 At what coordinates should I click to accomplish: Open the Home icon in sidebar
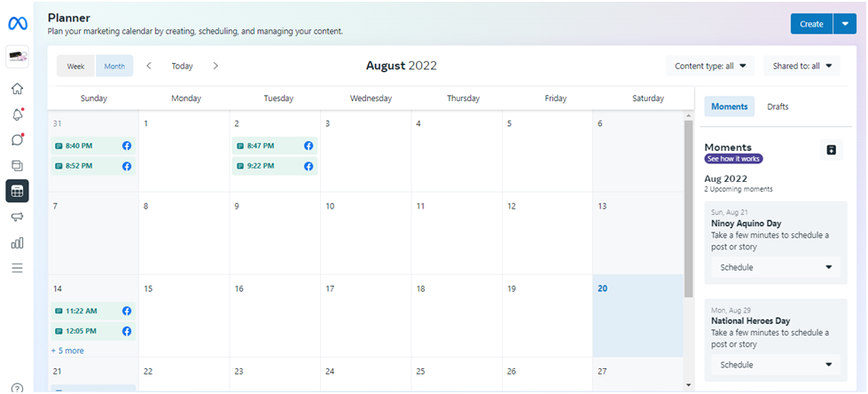(17, 89)
